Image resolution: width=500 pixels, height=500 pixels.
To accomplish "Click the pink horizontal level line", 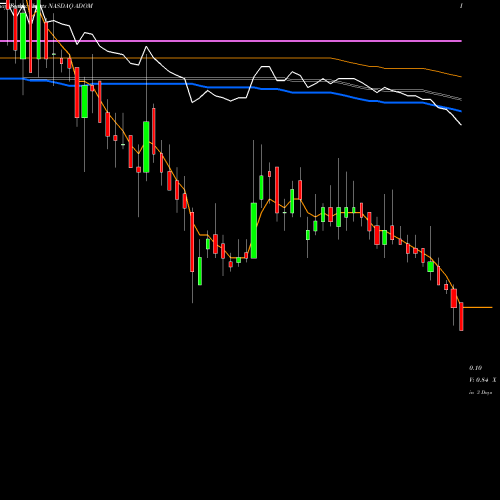I will pyautogui.click(x=231, y=41).
